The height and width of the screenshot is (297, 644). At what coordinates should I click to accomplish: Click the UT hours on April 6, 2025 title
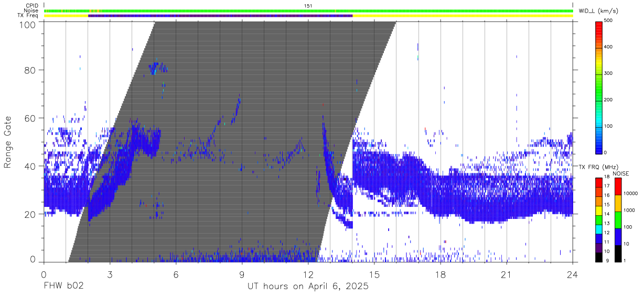tap(308, 287)
